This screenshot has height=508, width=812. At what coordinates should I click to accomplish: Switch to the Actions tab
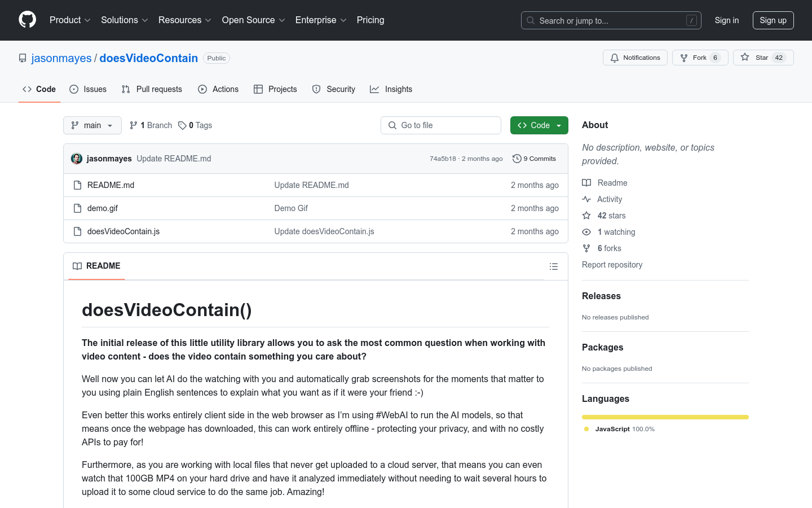point(218,89)
